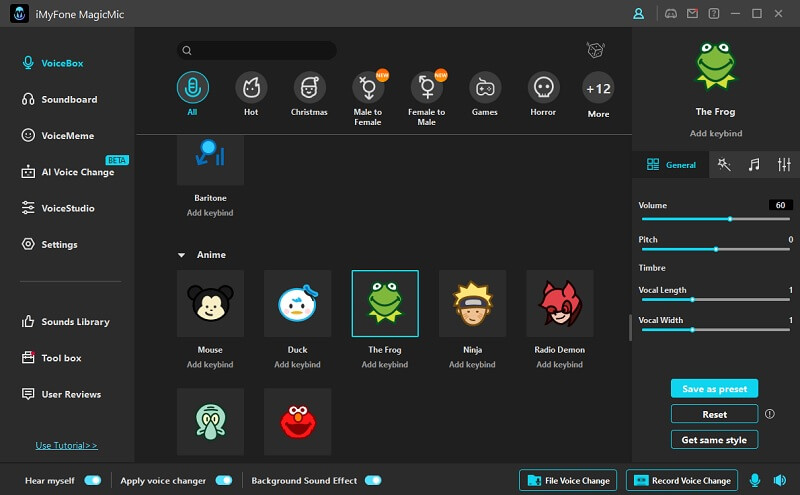Open the Soundboard section
Viewport: 800px width, 495px height.
(59, 99)
